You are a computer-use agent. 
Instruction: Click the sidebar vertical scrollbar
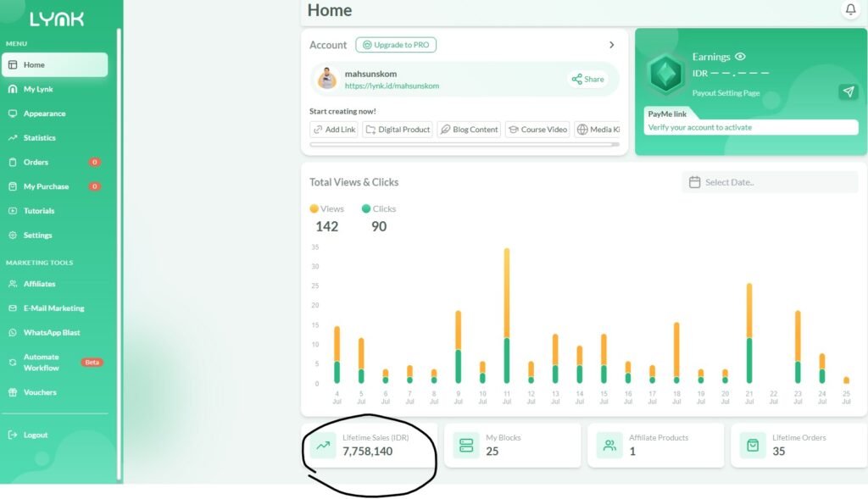point(119,254)
